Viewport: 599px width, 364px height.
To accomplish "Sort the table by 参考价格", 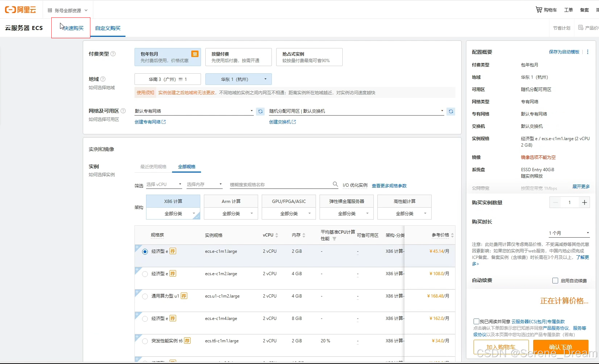I will pos(452,235).
